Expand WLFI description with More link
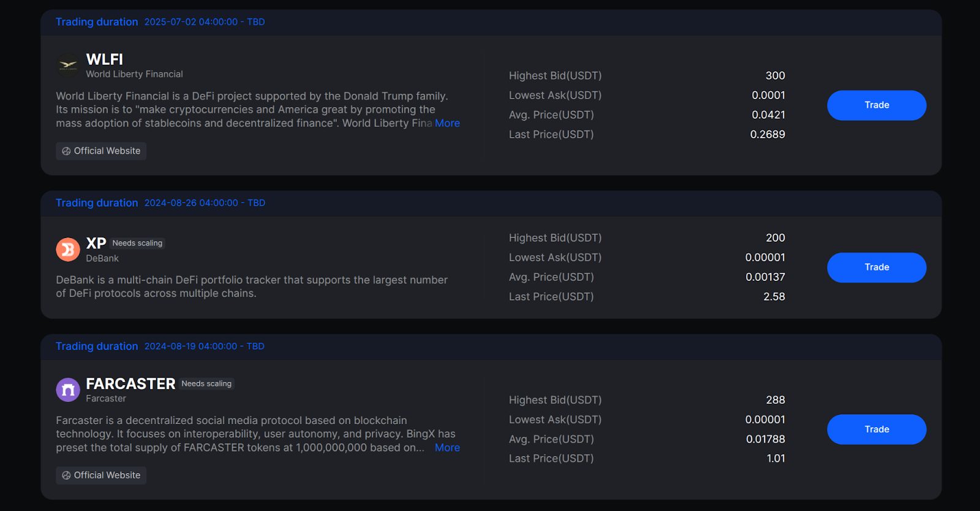 tap(447, 123)
